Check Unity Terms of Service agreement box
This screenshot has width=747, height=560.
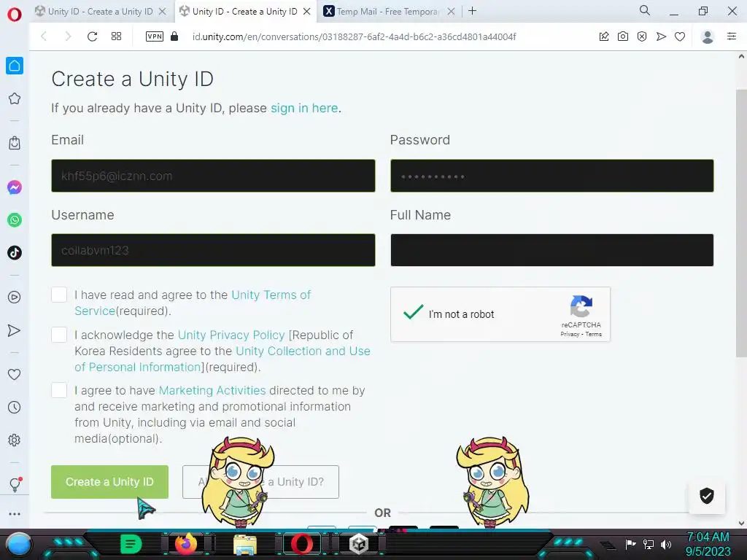pos(59,295)
